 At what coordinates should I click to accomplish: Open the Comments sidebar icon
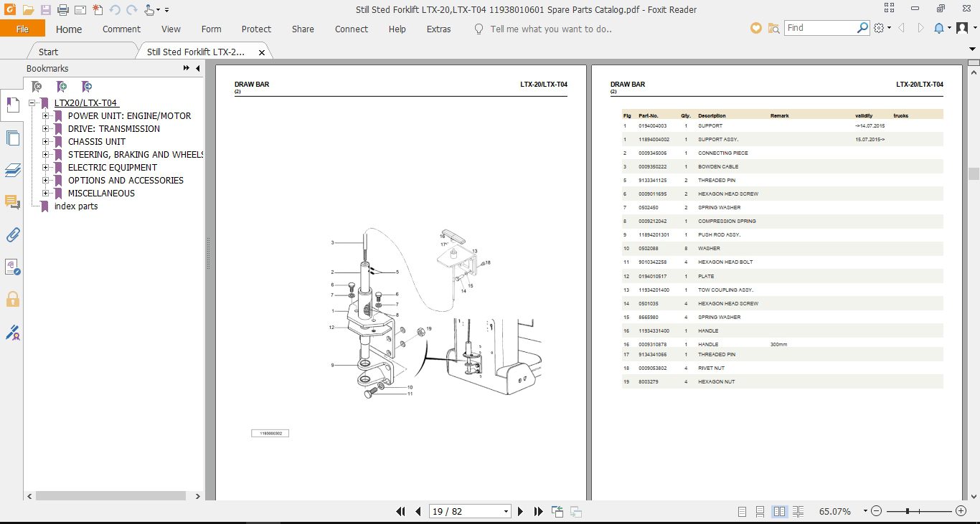[x=12, y=202]
